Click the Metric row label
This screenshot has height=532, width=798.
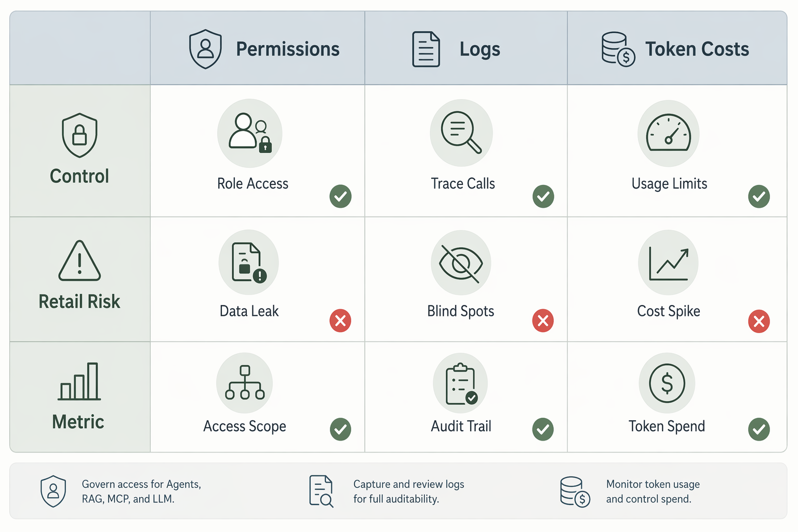tap(78, 422)
